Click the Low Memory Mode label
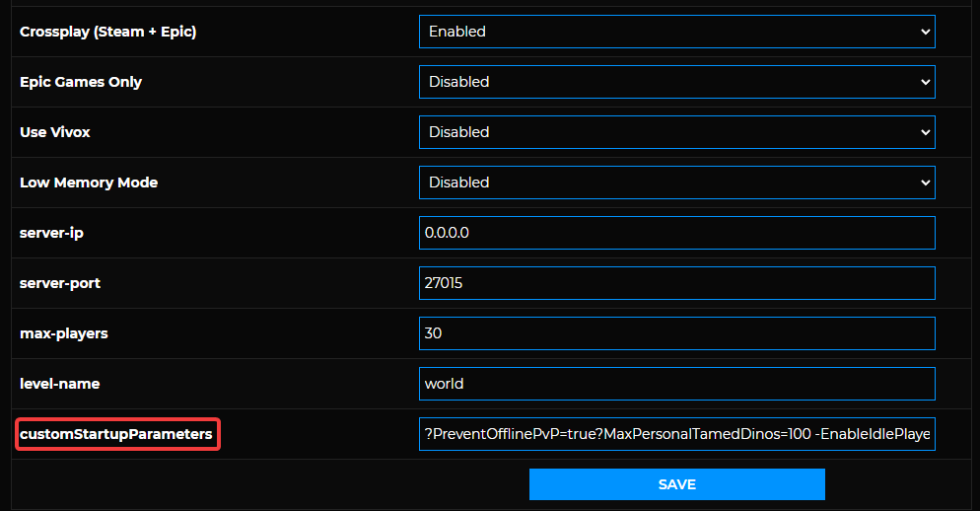 click(x=89, y=182)
